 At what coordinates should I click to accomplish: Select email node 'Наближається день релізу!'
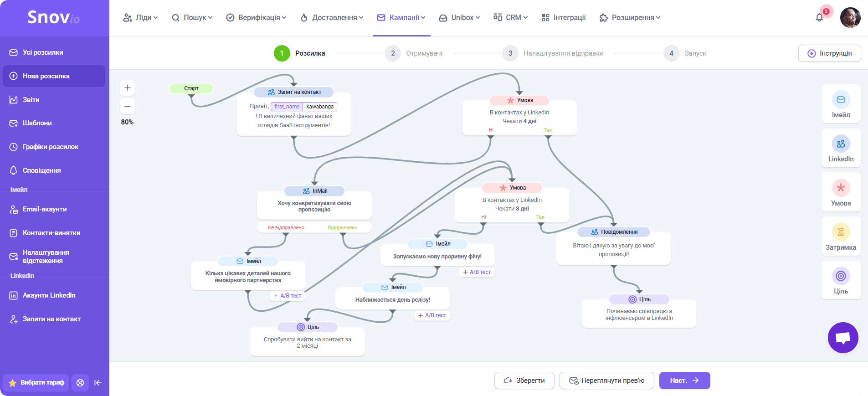(393, 296)
